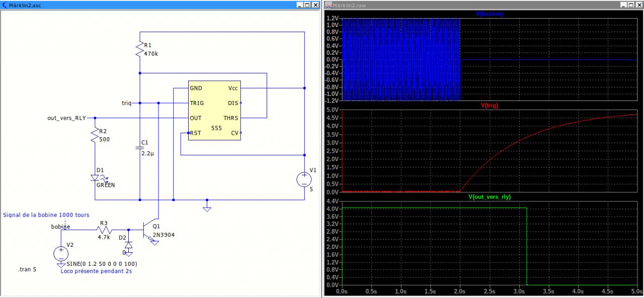The height and width of the screenshot is (298, 644).
Task: Click the R1 470k resistor symbol
Action: tap(139, 49)
